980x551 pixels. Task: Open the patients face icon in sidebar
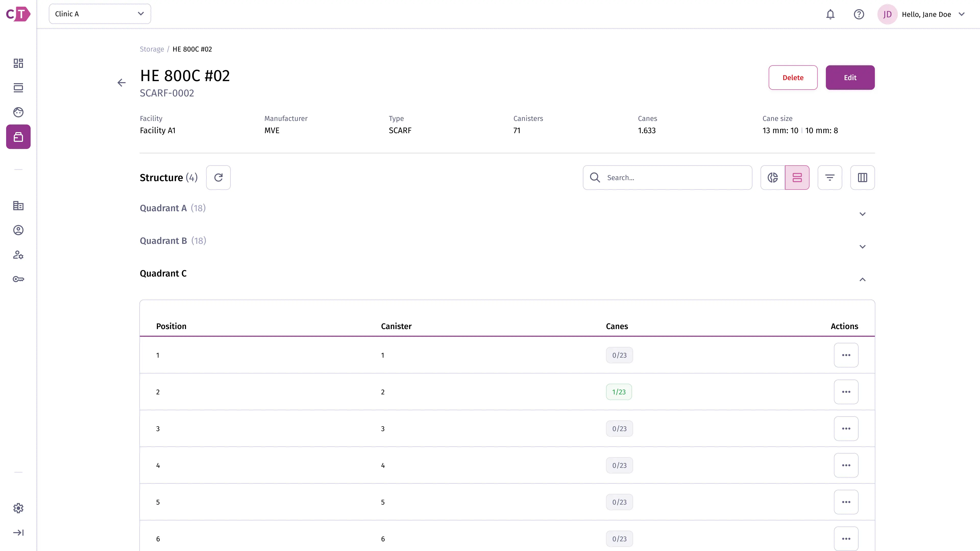click(x=18, y=112)
